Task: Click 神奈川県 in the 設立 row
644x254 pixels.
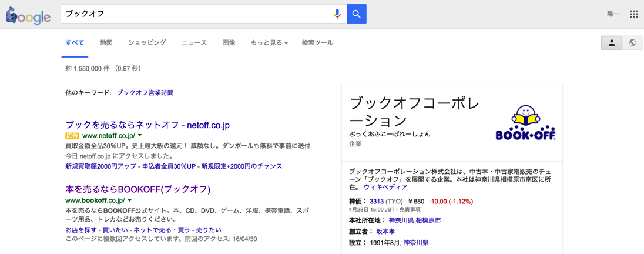Action: coord(416,242)
